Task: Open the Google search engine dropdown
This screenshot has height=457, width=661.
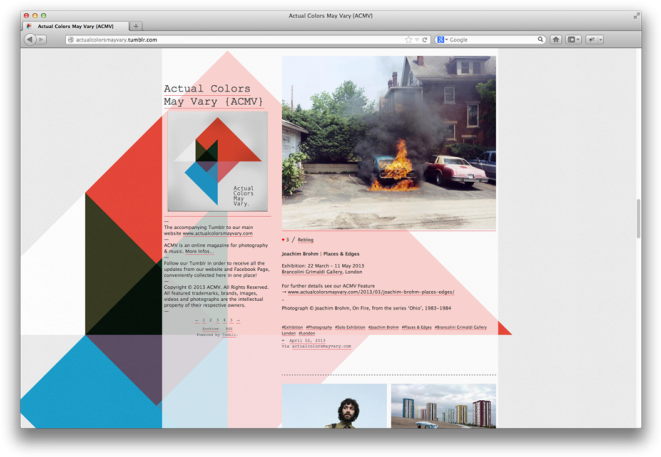Action: pos(441,39)
